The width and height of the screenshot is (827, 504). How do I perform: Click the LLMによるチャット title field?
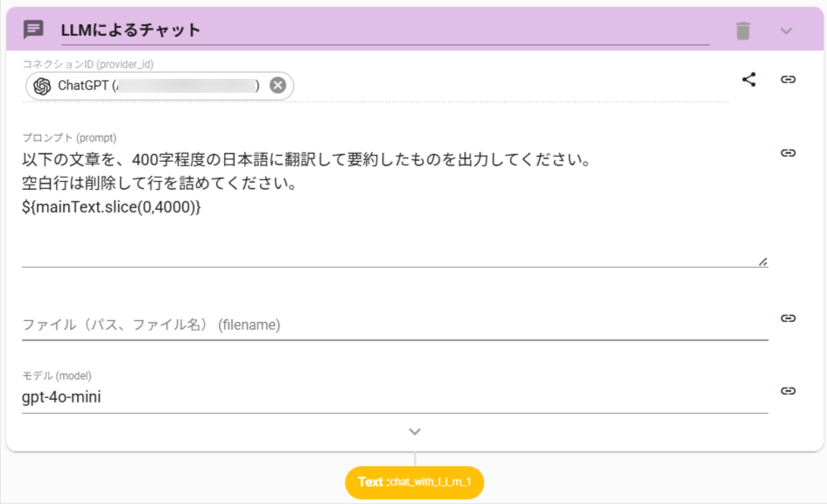(383, 31)
